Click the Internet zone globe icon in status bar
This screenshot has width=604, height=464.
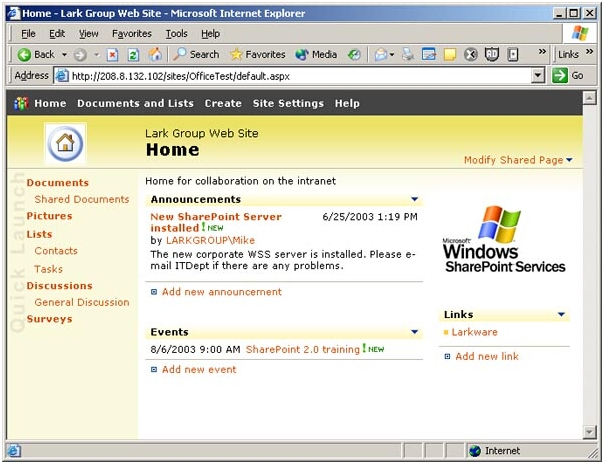(x=475, y=451)
